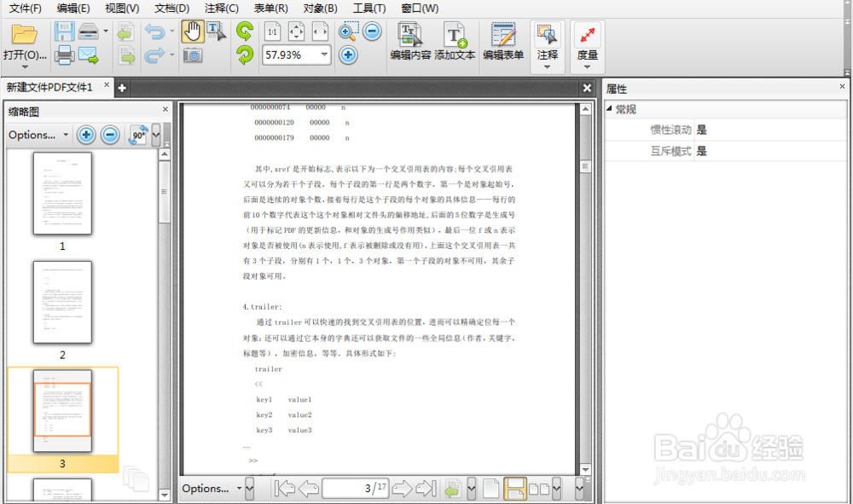Click the Send by email icon
Screen dimensions: 853x504
[x=88, y=55]
